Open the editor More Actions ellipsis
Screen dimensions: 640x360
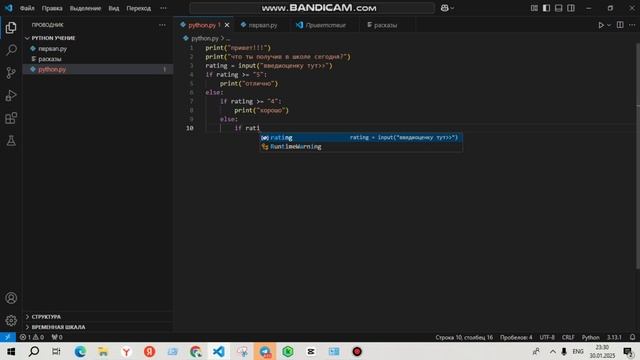(x=632, y=25)
